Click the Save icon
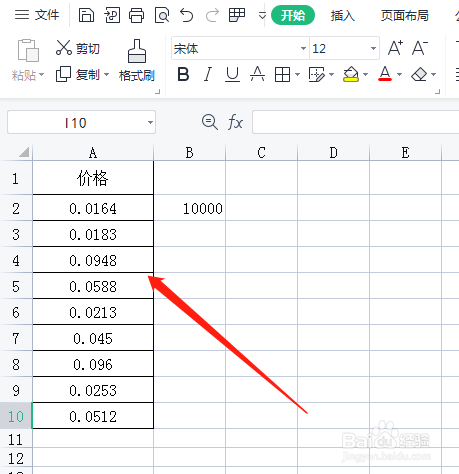The height and width of the screenshot is (474, 459). (x=86, y=15)
